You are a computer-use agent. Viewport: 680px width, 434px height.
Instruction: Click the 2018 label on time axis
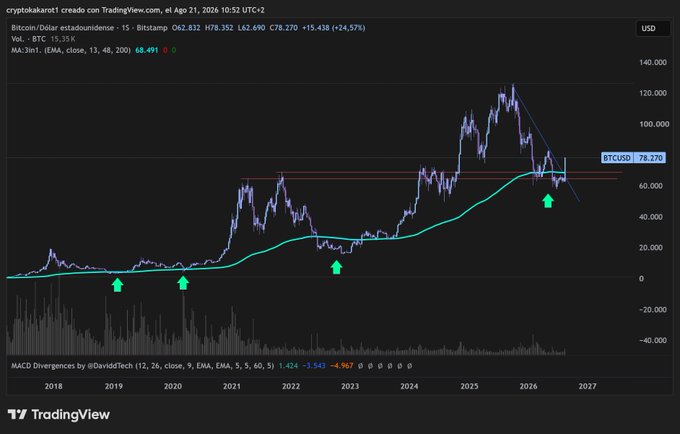(x=53, y=386)
